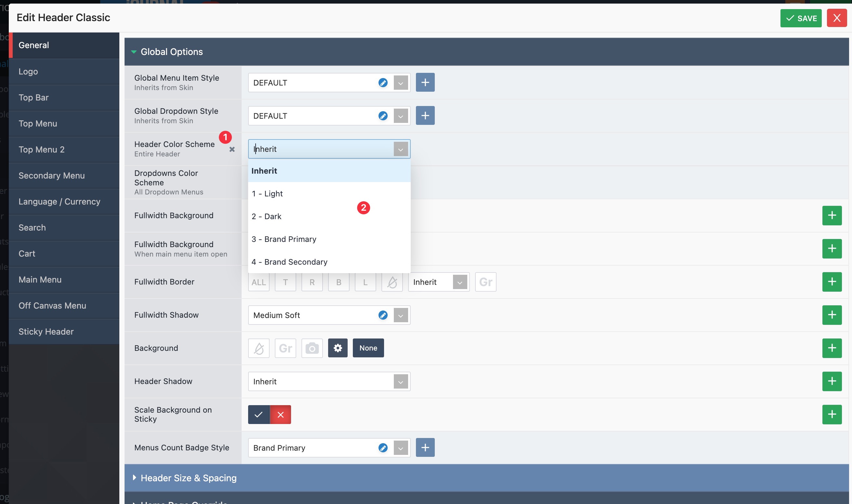Add Scale Background on Sticky override
Image resolution: width=852 pixels, height=504 pixels.
[x=832, y=414]
